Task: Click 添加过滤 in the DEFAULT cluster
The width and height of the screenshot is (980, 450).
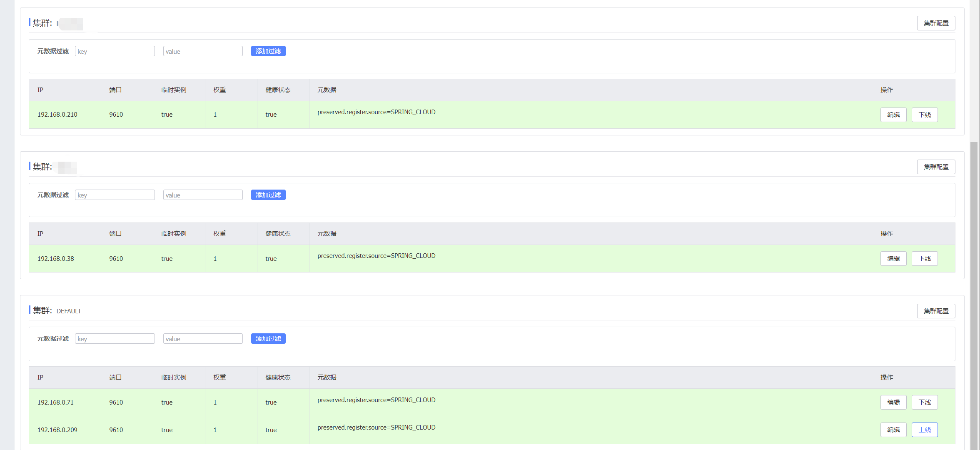Action: pos(268,338)
